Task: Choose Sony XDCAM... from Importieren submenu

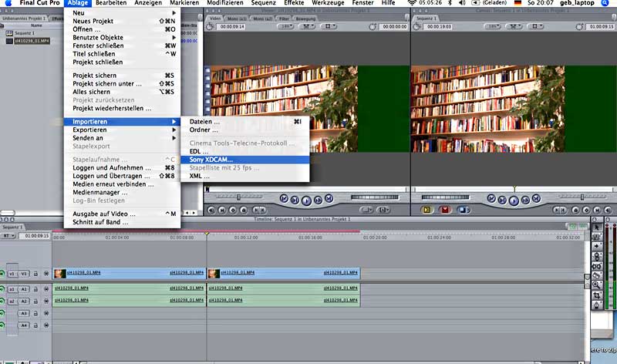Action: point(211,159)
